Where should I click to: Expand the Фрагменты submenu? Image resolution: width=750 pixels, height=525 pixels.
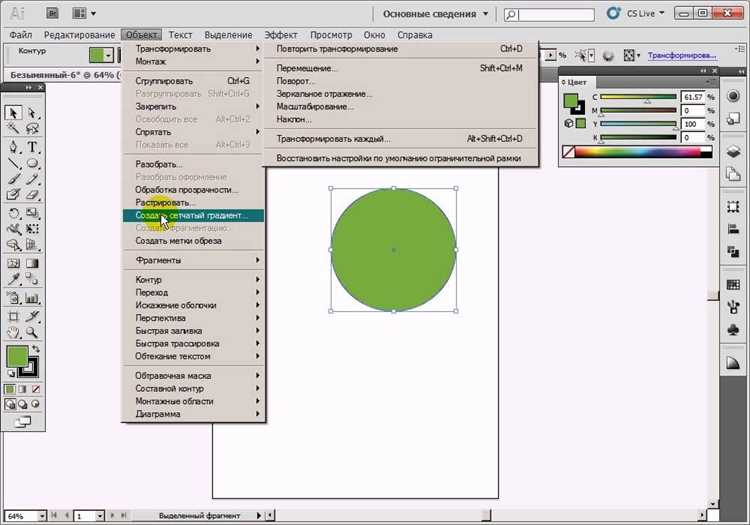tap(194, 260)
